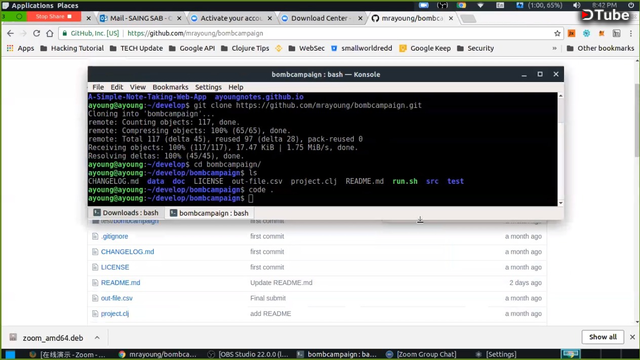Open the README.md file link
This screenshot has width=640, height=360.
[120, 282]
